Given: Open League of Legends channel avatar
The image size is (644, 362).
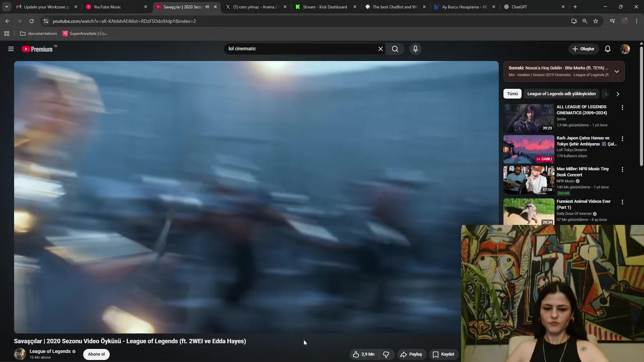Looking at the screenshot, I should click(x=20, y=354).
